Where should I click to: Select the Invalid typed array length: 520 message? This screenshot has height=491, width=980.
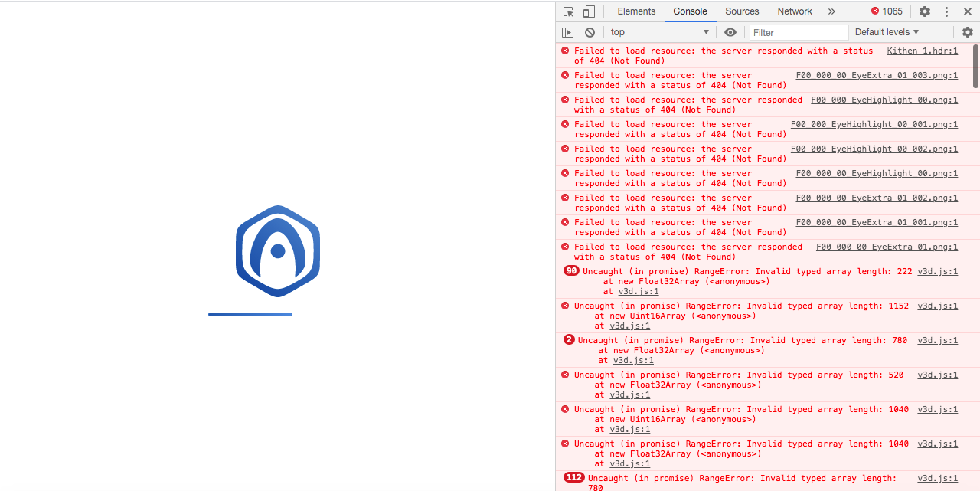point(739,375)
